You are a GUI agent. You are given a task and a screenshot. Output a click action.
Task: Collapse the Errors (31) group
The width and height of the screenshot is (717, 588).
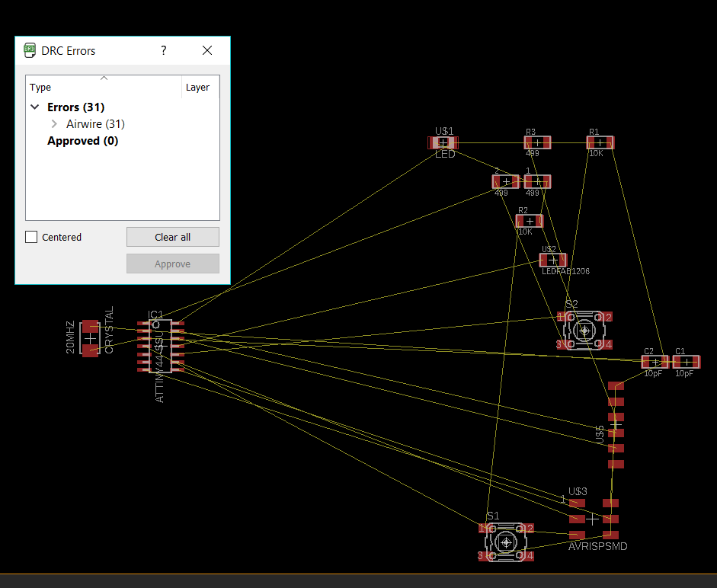[35, 107]
